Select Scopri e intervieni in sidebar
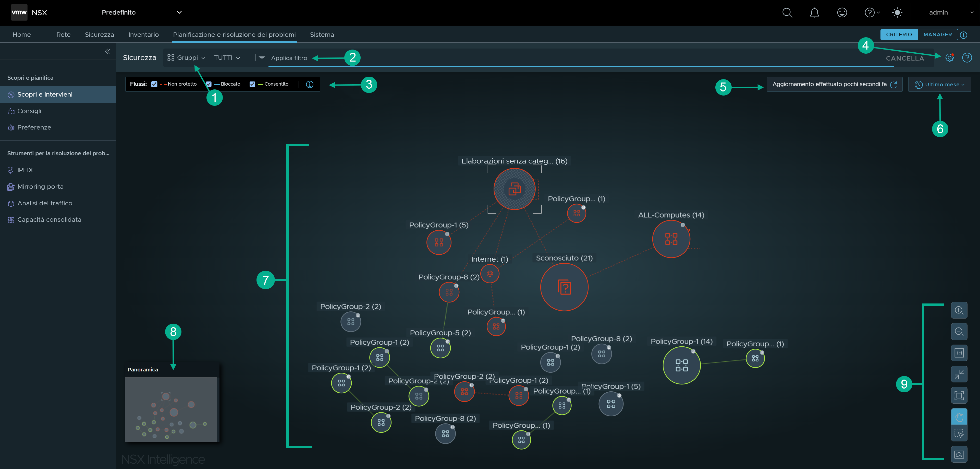 point(58,95)
